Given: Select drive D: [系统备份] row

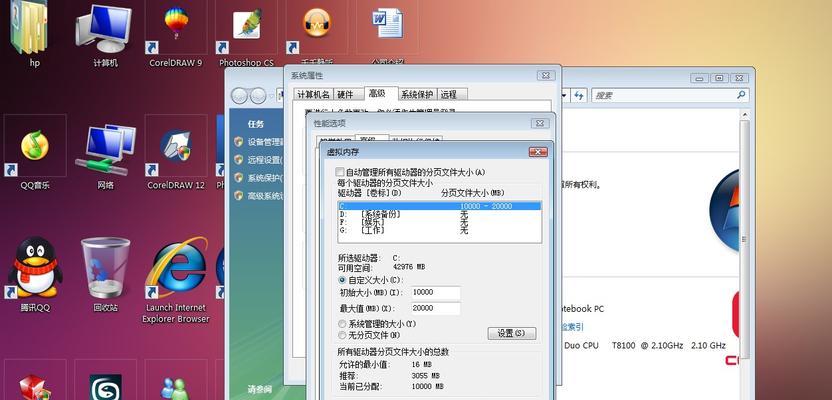Looking at the screenshot, I should click(439, 214).
